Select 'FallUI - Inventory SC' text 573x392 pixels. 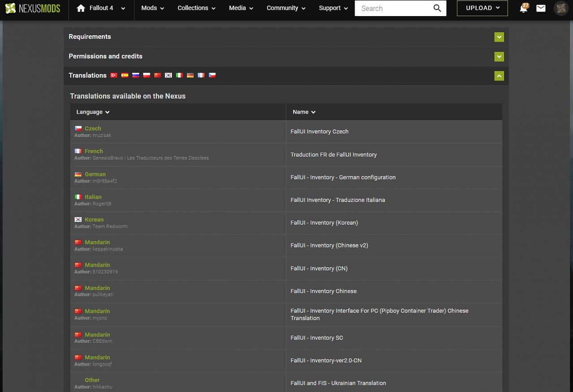coord(316,338)
